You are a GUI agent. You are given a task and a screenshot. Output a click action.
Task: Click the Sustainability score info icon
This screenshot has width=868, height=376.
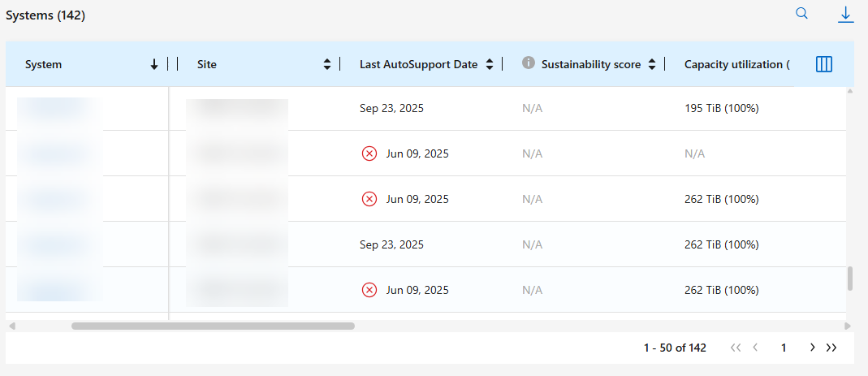529,63
